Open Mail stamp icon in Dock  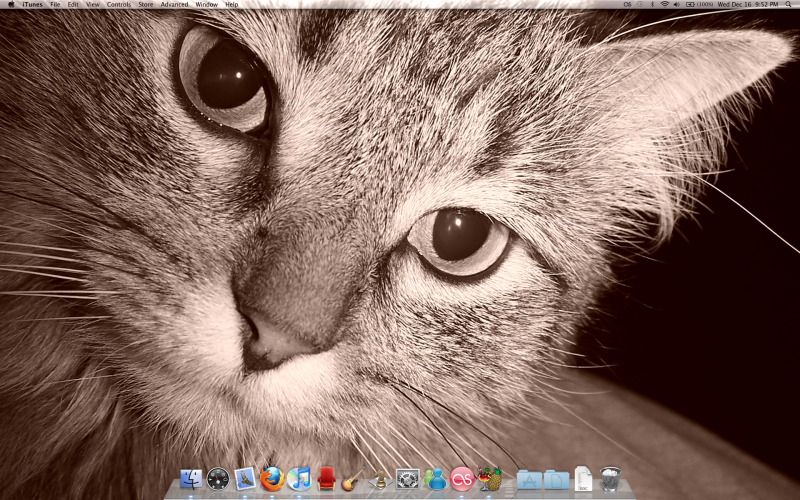[x=245, y=480]
